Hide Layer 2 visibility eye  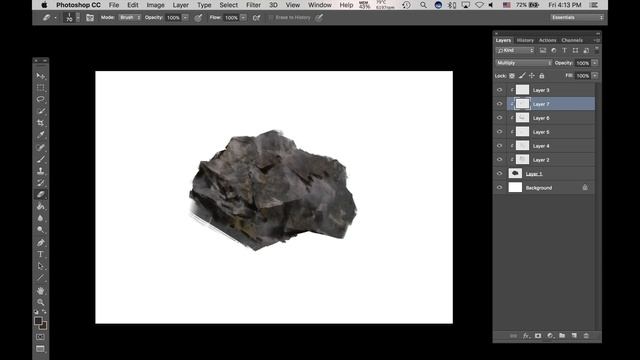(500, 159)
